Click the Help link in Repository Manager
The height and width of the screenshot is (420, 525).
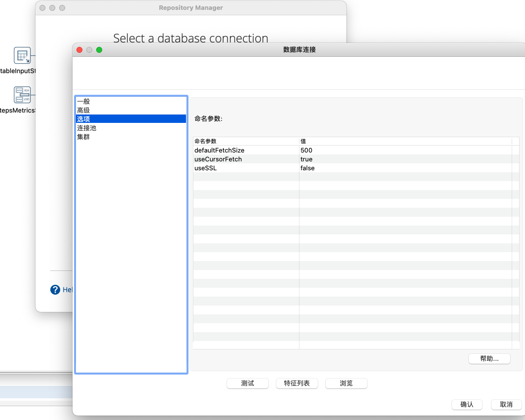click(x=67, y=290)
